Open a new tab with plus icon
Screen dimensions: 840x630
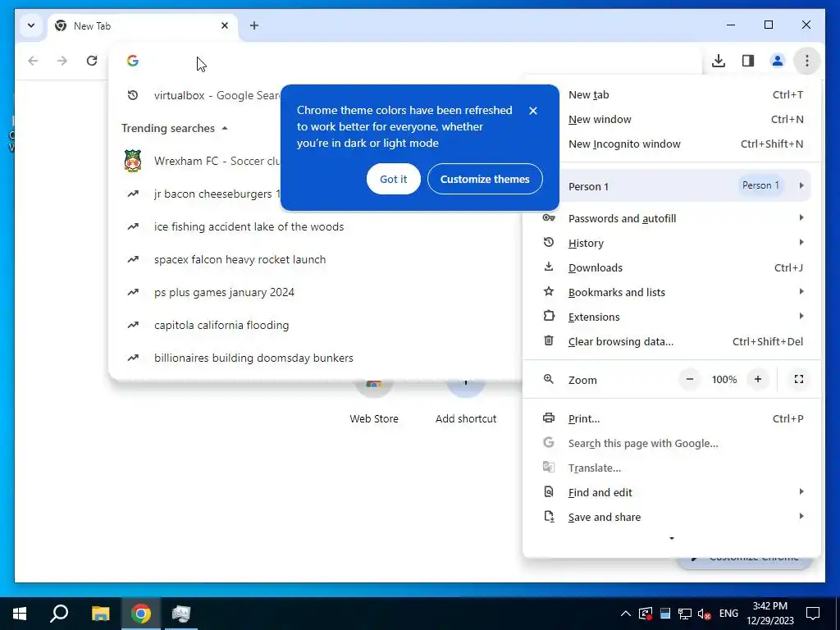(x=254, y=25)
